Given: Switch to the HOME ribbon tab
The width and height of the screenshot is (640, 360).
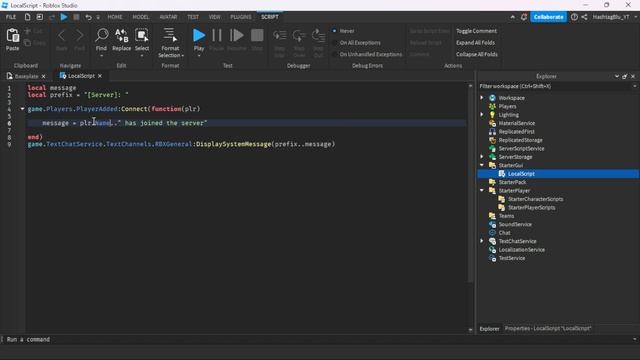Looking at the screenshot, I should 115,17.
